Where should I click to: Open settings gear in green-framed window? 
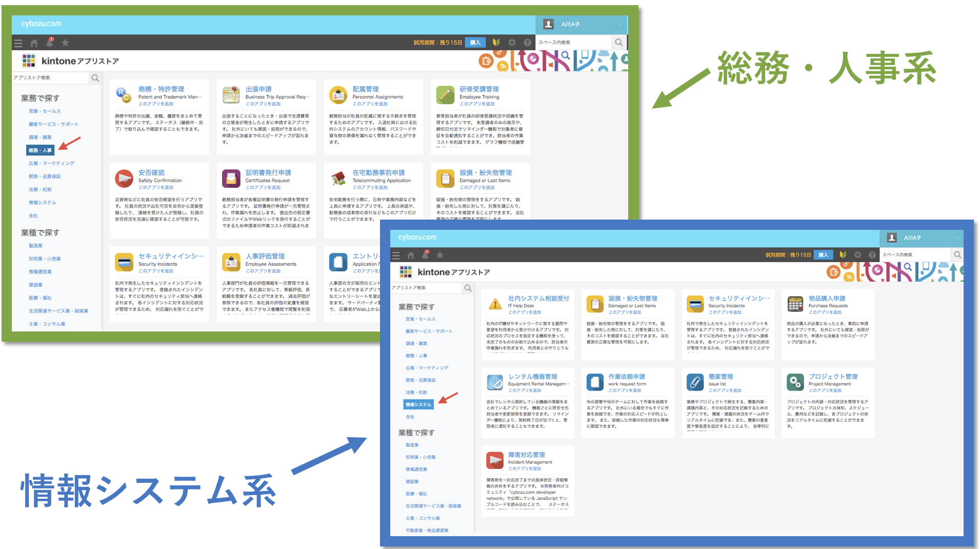pyautogui.click(x=512, y=43)
